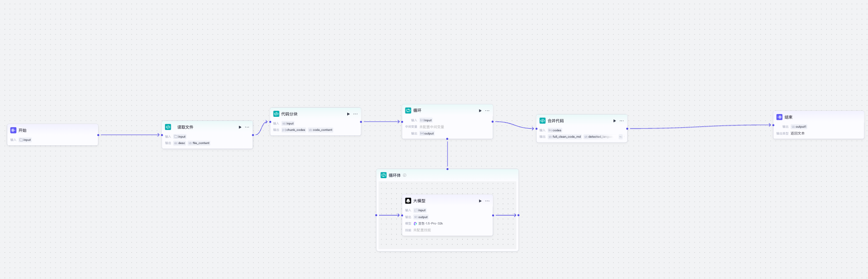Click the 合并代码 code node icon

pyautogui.click(x=542, y=121)
